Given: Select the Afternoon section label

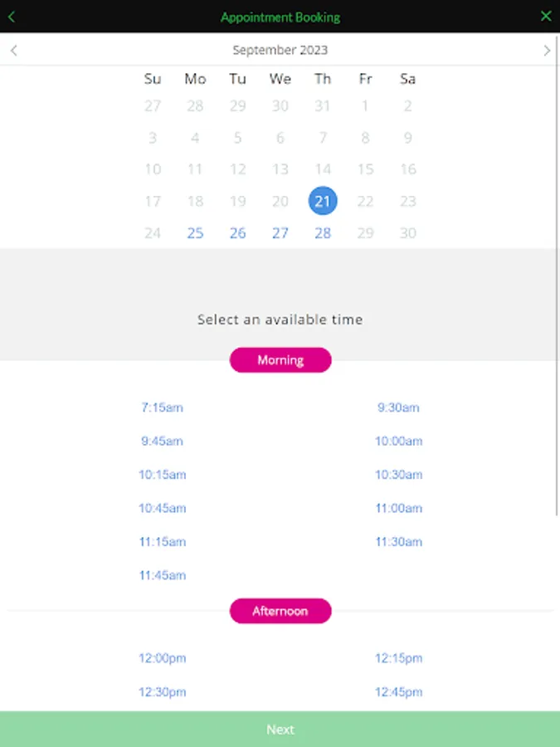Looking at the screenshot, I should point(280,612).
